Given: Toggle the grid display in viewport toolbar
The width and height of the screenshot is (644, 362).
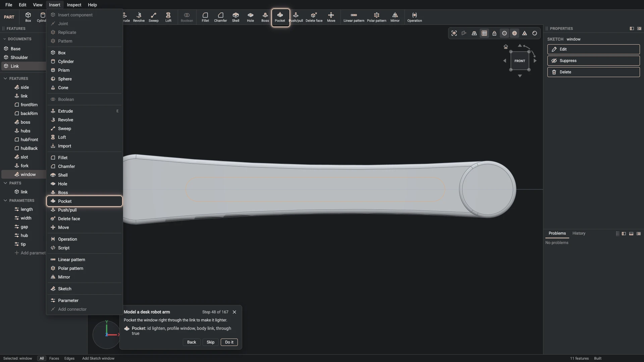Looking at the screenshot, I should tap(484, 33).
